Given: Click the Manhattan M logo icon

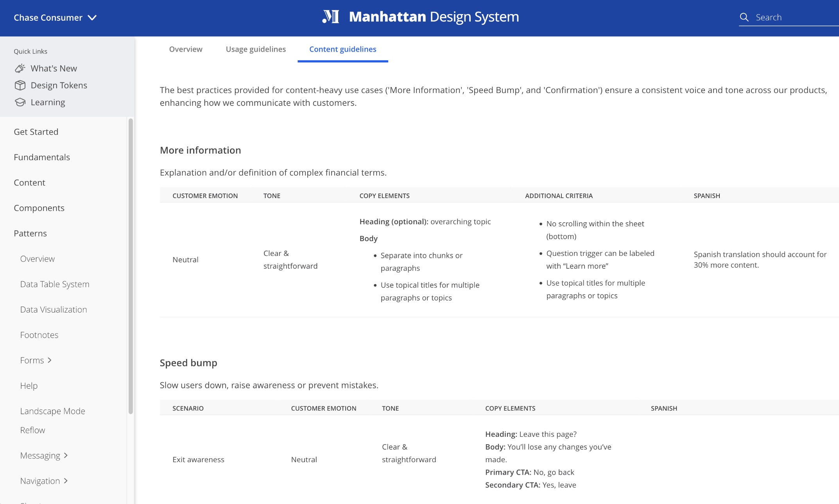Looking at the screenshot, I should click(x=331, y=17).
